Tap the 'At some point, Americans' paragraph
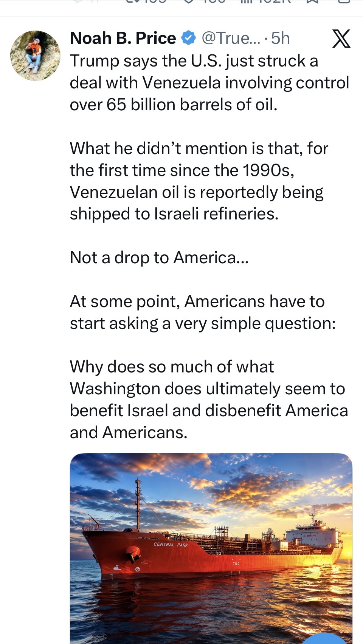The height and width of the screenshot is (644, 363). 203,312
